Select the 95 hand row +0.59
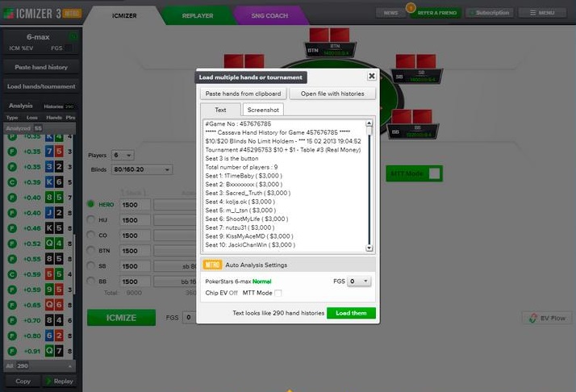This screenshot has width=576, height=392. 39,290
